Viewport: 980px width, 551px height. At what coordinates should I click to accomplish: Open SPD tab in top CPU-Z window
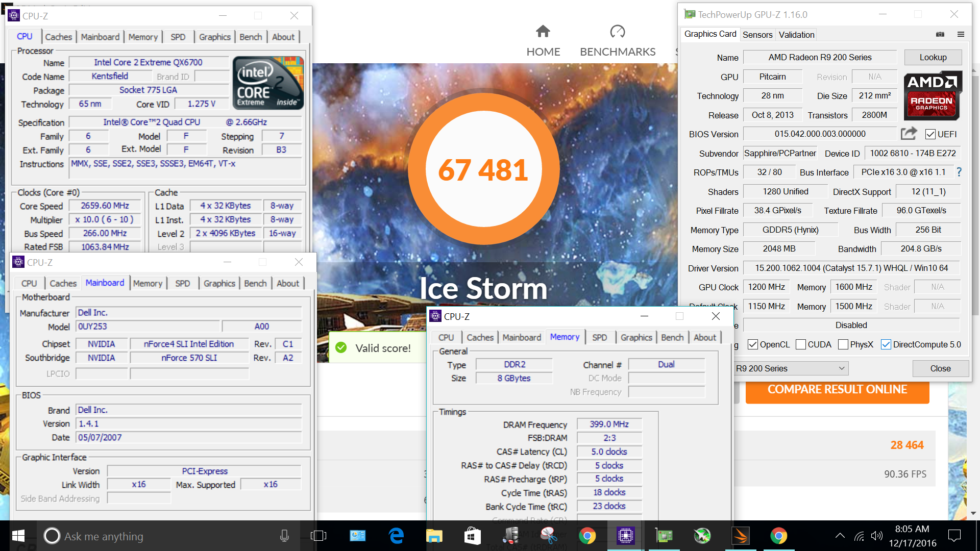[x=178, y=37]
